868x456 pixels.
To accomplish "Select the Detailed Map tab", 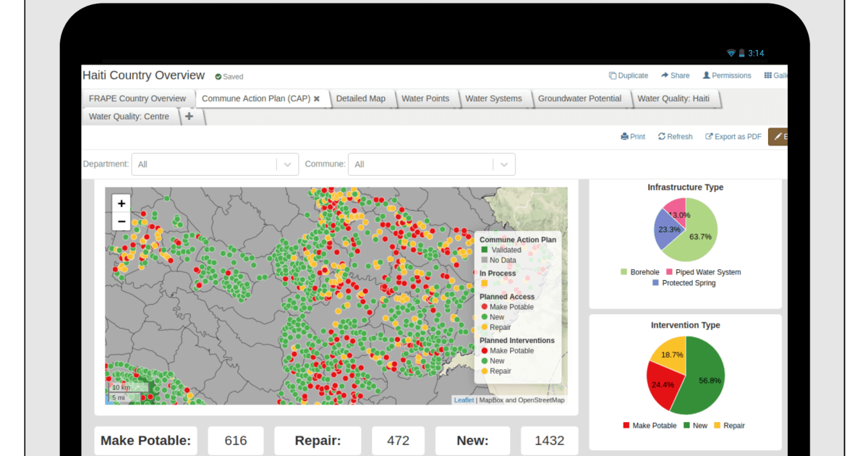I will pyautogui.click(x=361, y=98).
